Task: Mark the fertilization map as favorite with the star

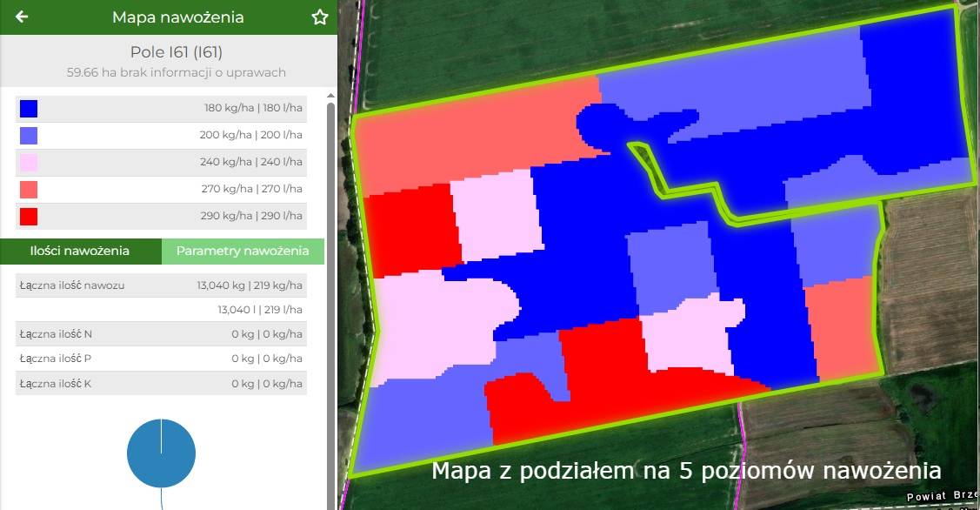Action: (x=319, y=17)
